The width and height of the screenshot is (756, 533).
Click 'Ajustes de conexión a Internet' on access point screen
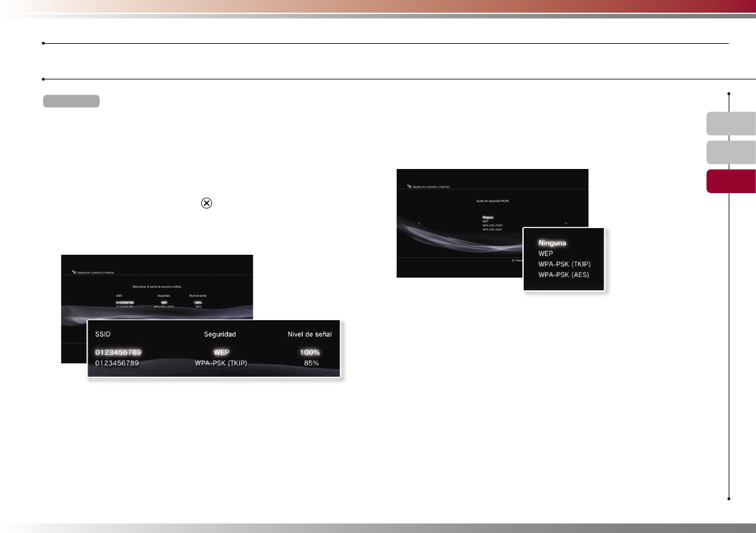pos(96,273)
